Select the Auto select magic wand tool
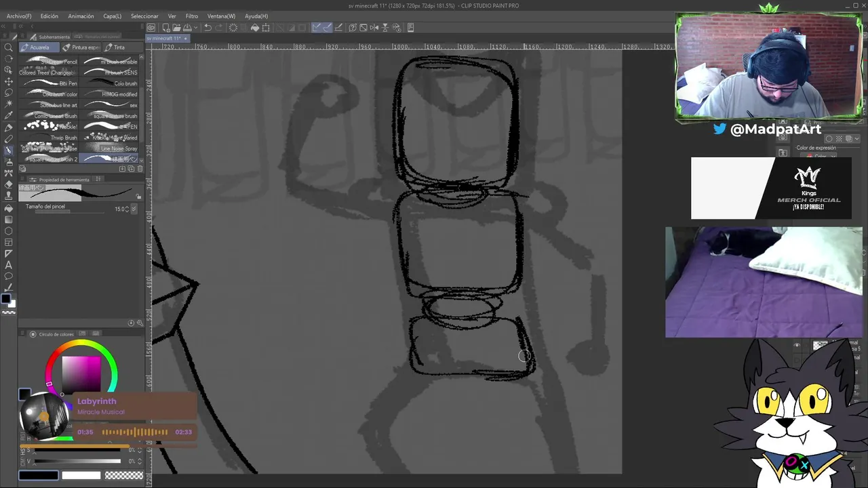This screenshot has width=868, height=488. click(9, 104)
